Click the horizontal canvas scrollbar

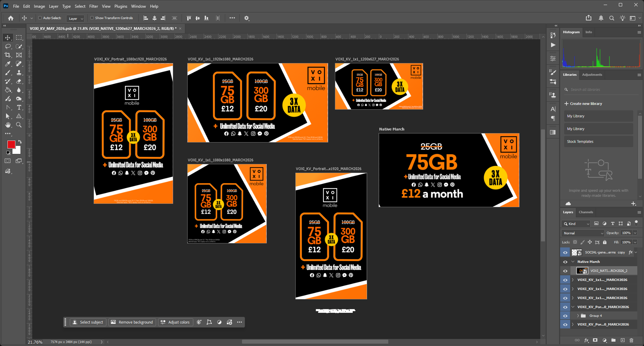click(x=315, y=342)
